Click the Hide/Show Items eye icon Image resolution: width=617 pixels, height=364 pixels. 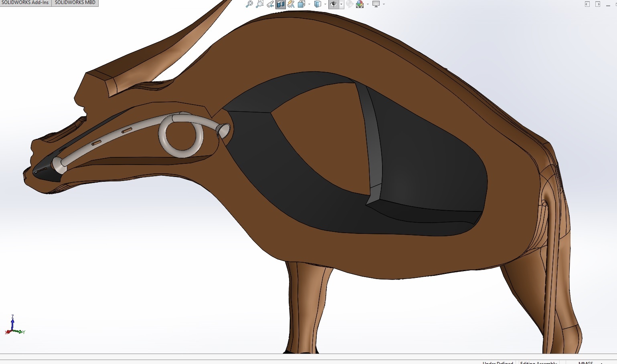point(334,4)
